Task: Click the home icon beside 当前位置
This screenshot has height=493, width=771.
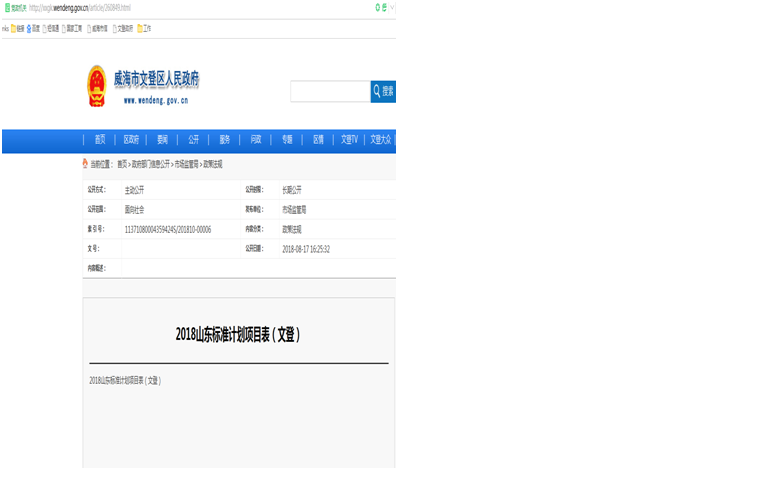Action: click(85, 164)
